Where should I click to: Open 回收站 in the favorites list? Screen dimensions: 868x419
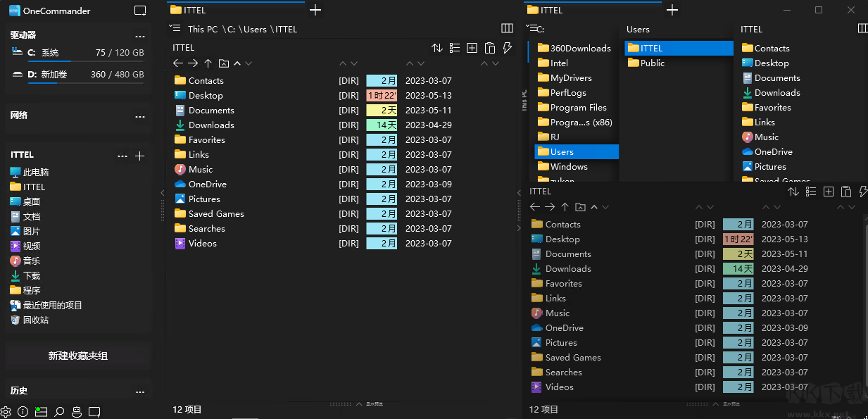tap(29, 320)
